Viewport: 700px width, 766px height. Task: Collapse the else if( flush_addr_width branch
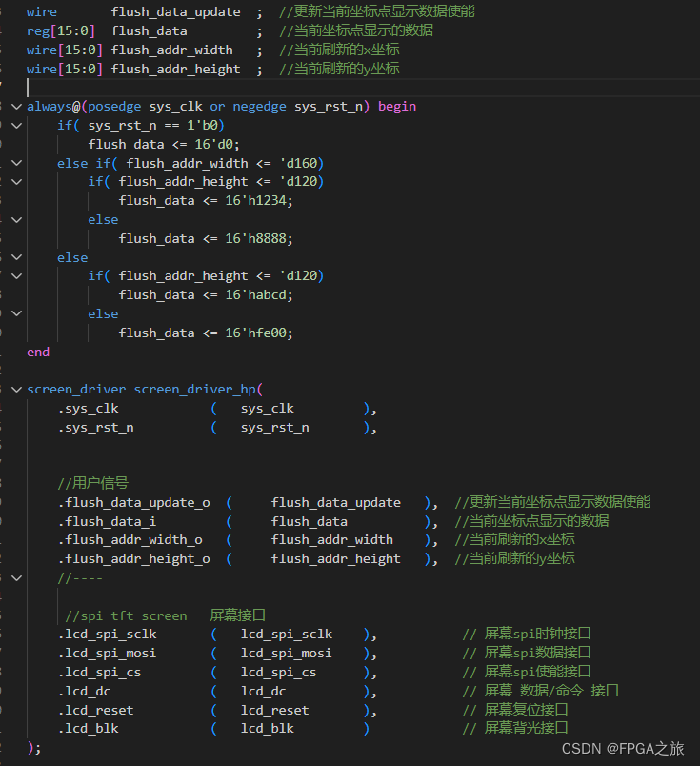click(16, 163)
